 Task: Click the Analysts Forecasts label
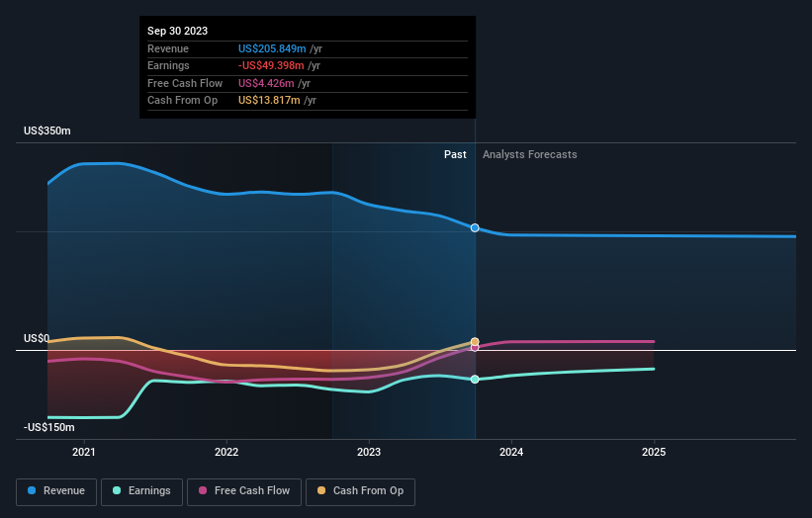(x=530, y=155)
